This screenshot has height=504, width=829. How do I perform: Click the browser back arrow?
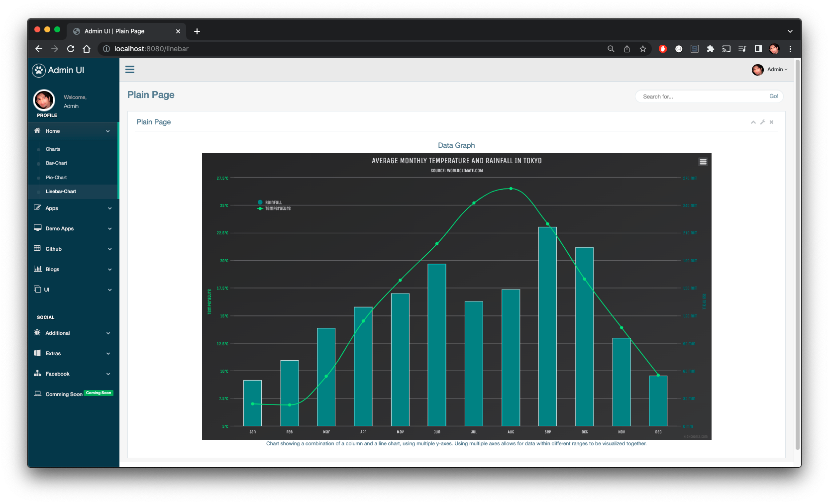(39, 49)
